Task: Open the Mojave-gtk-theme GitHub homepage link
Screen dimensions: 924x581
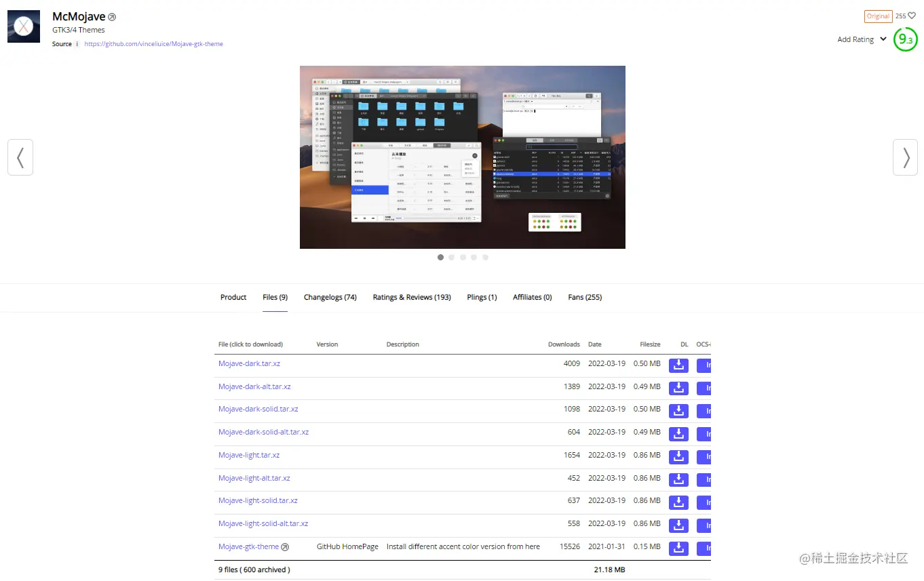Action: point(249,547)
